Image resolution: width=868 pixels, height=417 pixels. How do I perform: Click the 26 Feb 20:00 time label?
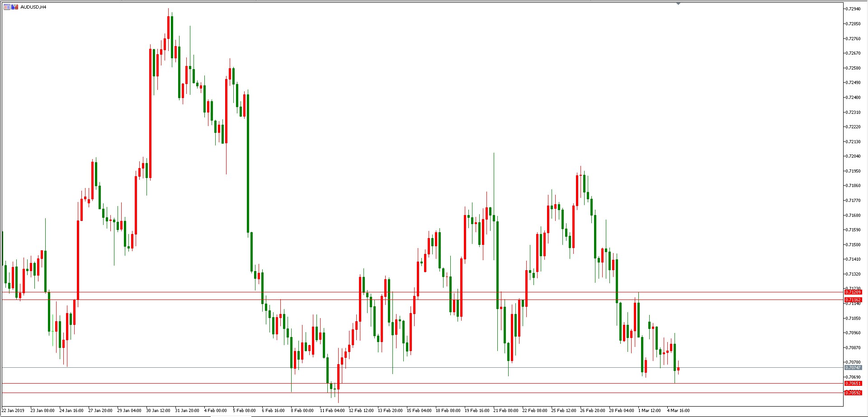[x=593, y=411]
